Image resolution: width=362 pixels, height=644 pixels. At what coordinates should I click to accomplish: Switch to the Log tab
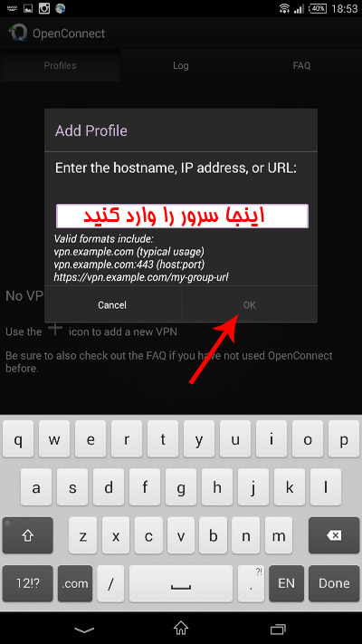181,65
